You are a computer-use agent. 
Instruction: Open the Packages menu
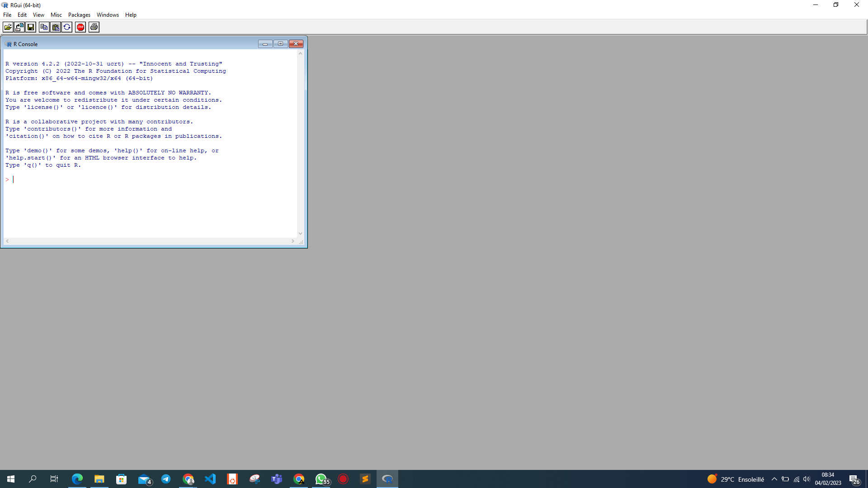(79, 15)
